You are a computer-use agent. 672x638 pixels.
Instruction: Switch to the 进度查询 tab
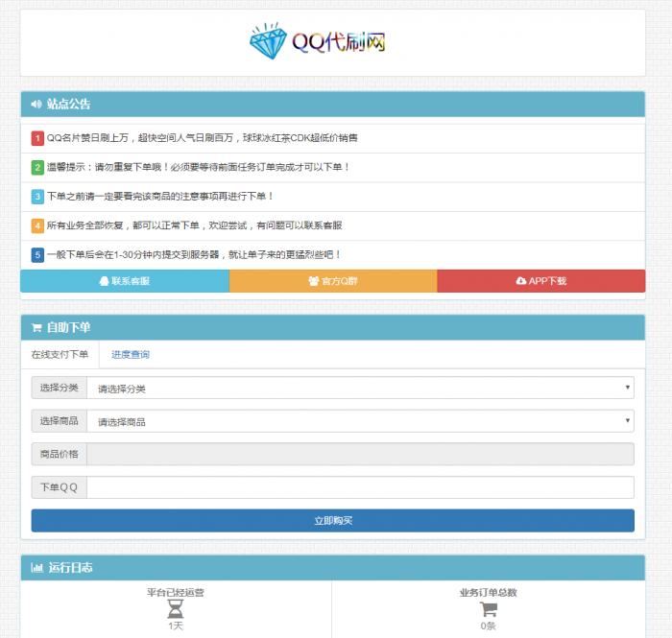click(x=130, y=355)
